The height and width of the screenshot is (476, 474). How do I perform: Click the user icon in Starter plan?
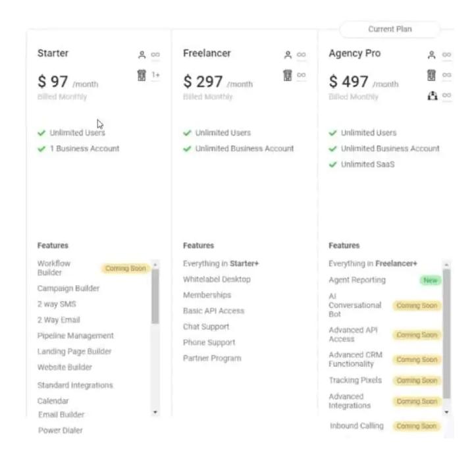pos(142,55)
